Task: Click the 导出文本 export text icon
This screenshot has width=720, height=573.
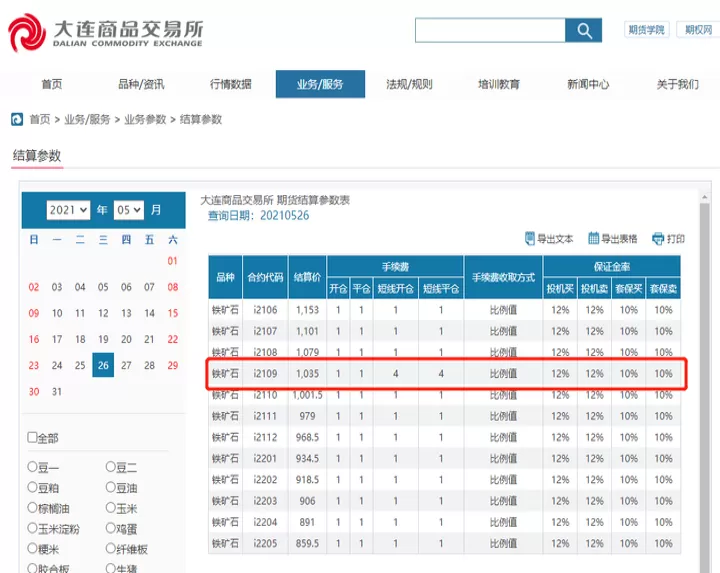Action: tap(529, 238)
